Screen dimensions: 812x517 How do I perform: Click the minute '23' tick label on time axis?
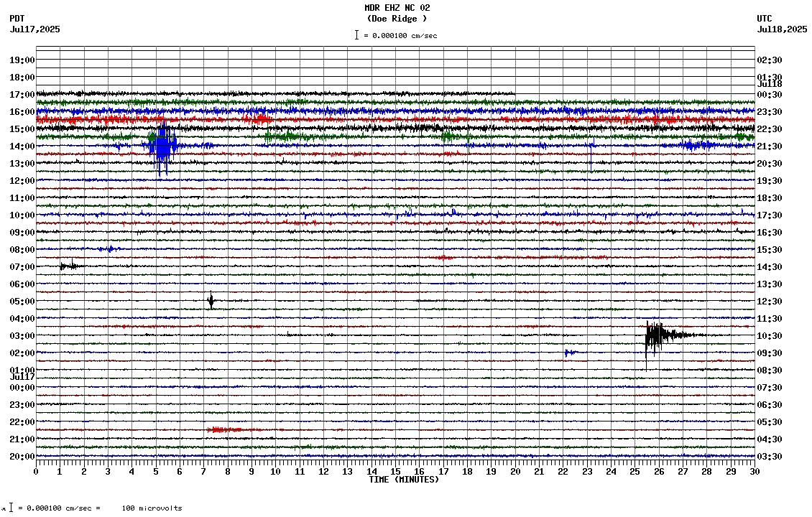point(587,472)
